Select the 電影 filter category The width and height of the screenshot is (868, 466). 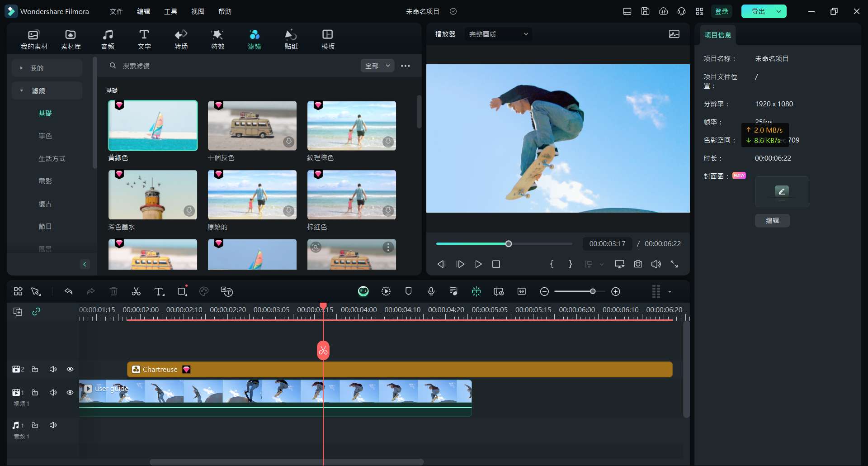tap(45, 181)
